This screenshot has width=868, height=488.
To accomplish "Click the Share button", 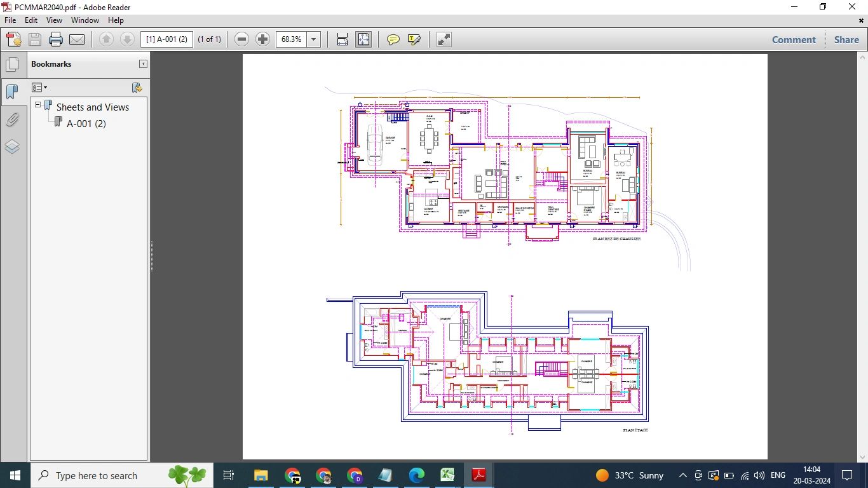I will click(x=846, y=39).
